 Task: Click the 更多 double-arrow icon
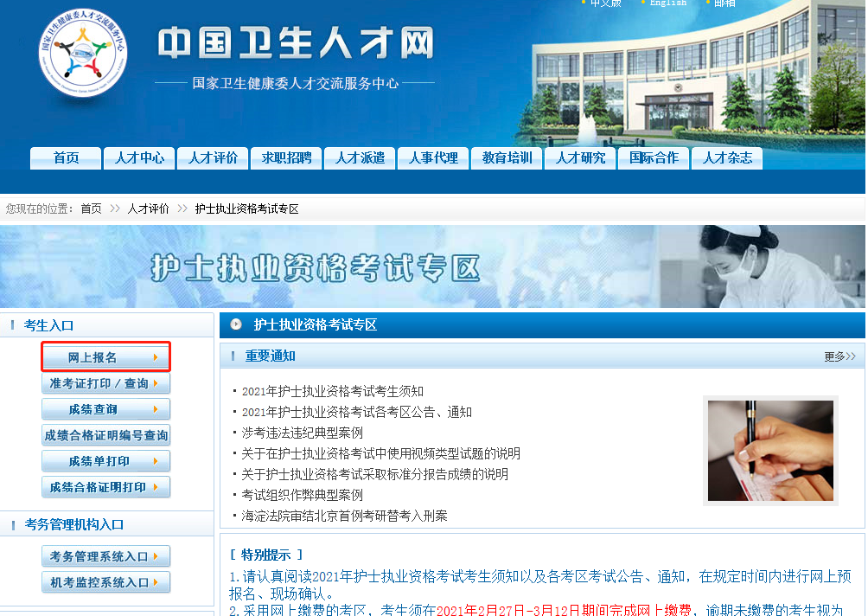[x=851, y=356]
